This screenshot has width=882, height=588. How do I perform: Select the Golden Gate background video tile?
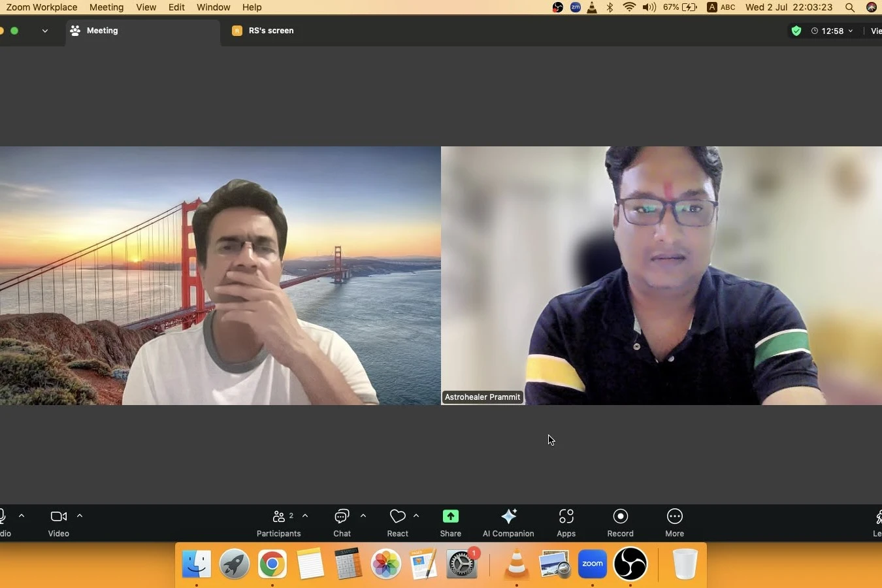(x=220, y=276)
